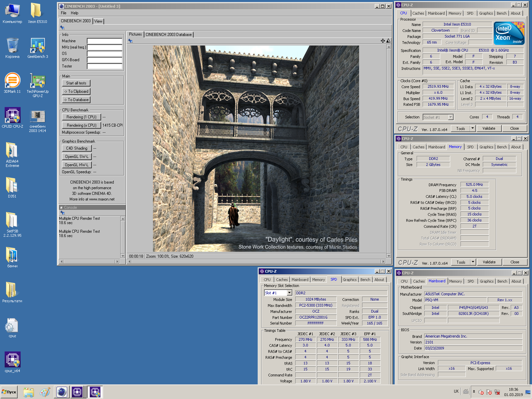Select the move/pan cross-arrows icon above the picture
This screenshot has width=532, height=399.
point(383,41)
